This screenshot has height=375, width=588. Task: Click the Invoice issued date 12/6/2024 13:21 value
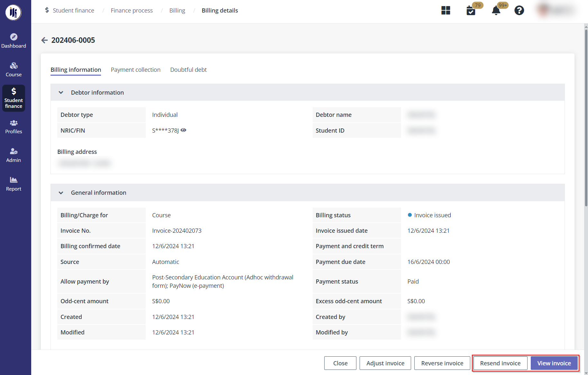428,231
